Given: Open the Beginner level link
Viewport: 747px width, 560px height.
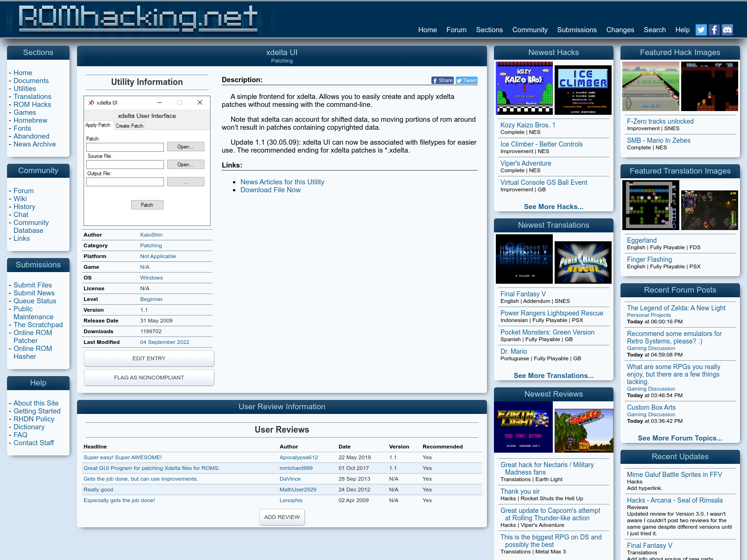Looking at the screenshot, I should click(x=151, y=299).
